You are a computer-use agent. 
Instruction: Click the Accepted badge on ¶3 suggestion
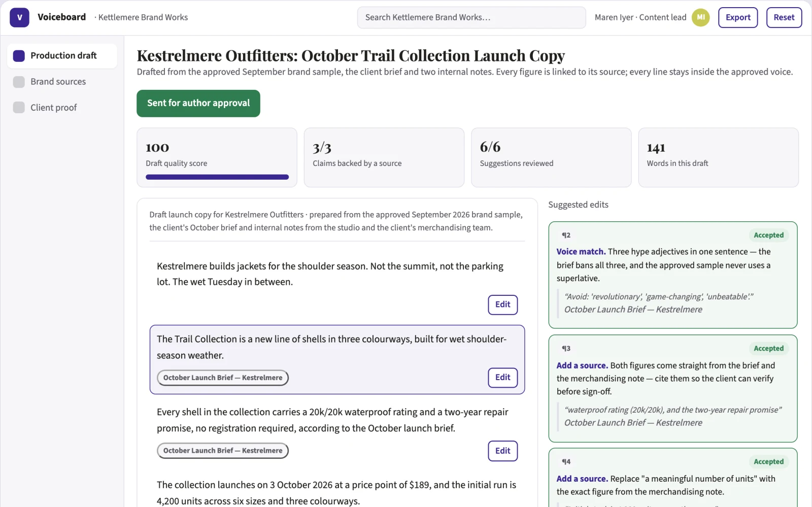point(768,348)
